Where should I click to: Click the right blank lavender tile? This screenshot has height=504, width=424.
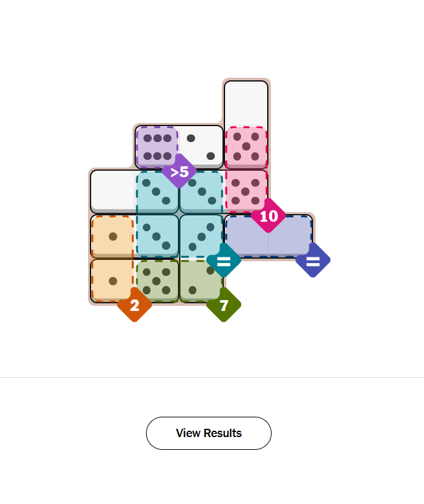[290, 236]
